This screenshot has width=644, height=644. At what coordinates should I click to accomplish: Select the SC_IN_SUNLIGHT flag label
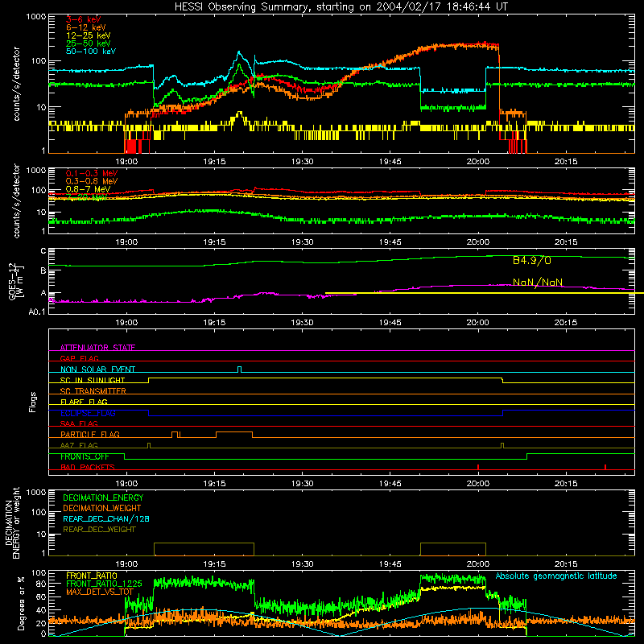93,380
